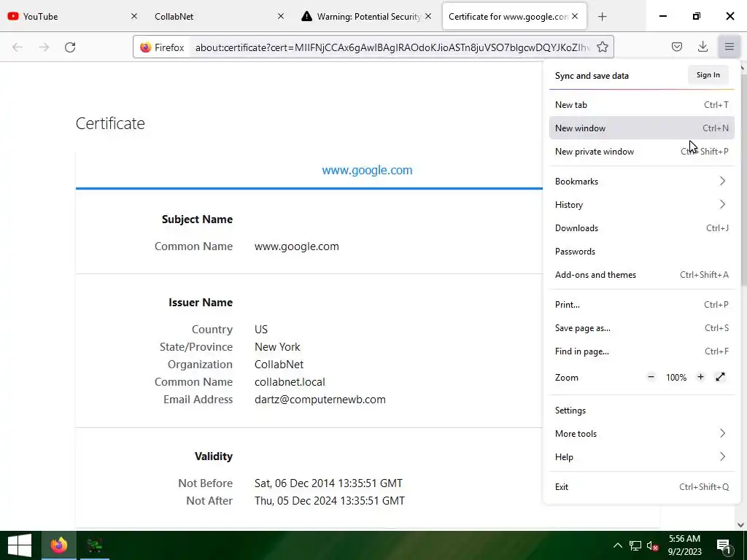The image size is (747, 560).
Task: Switch to the YouTube tab
Action: tap(73, 16)
